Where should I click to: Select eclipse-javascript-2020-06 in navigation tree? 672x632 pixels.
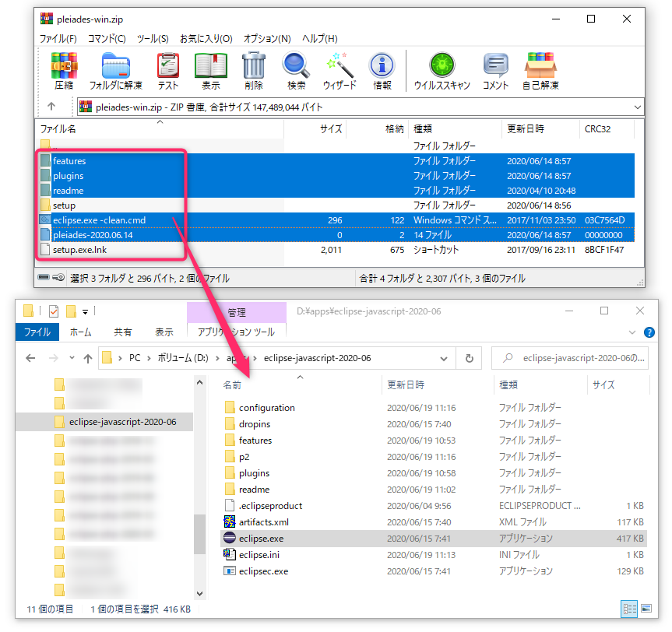click(104, 422)
